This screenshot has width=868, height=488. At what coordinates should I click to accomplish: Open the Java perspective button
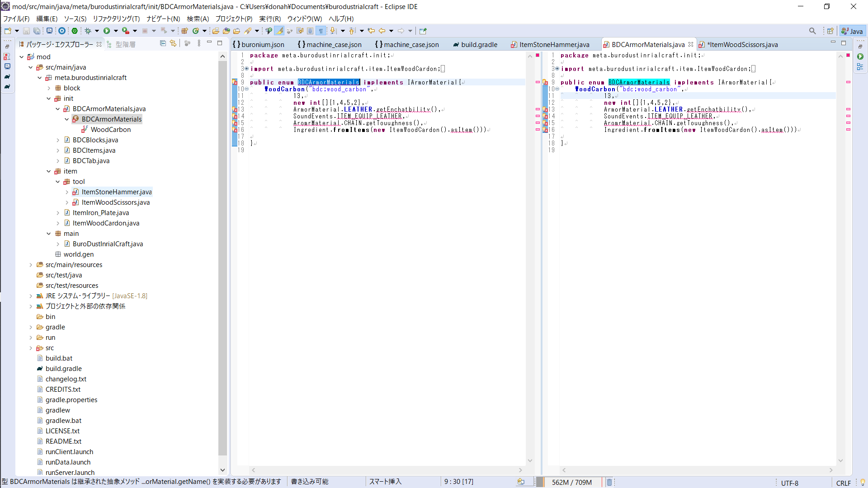[852, 31]
